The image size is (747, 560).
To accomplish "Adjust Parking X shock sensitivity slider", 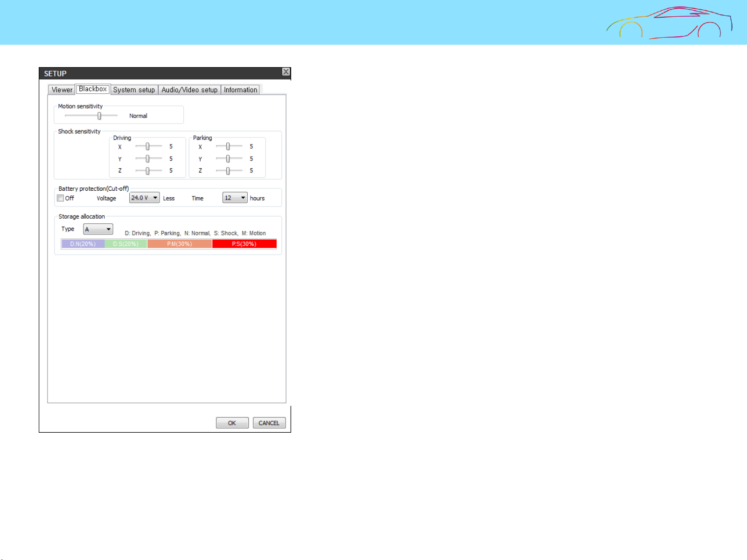I will 229,146.
